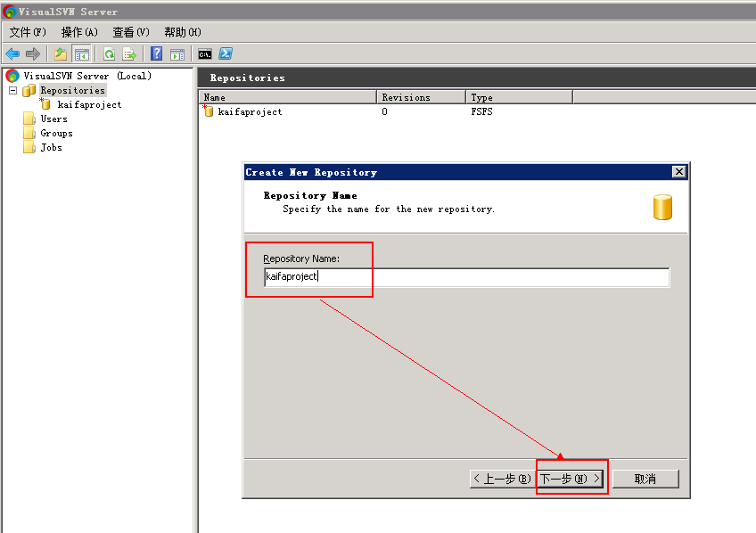Click the kaifaproject repository icon in tree
Screen dimensions: 756x533
point(45,103)
